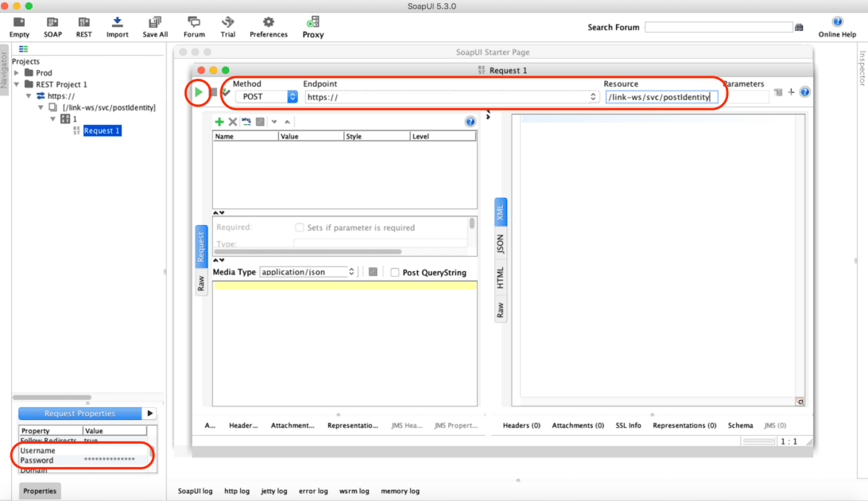
Task: Collapse the method 1 tree node
Action: click(53, 119)
